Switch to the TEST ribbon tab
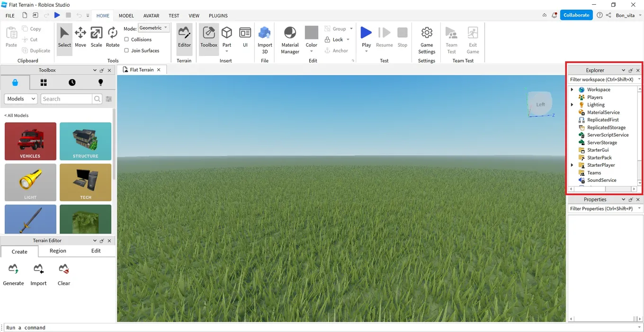Viewport: 644px width, 332px height. click(174, 16)
